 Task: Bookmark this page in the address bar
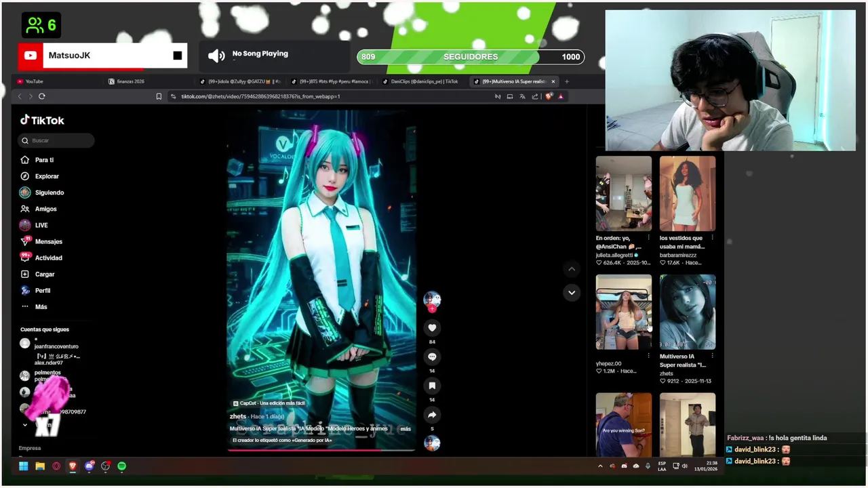pos(159,96)
